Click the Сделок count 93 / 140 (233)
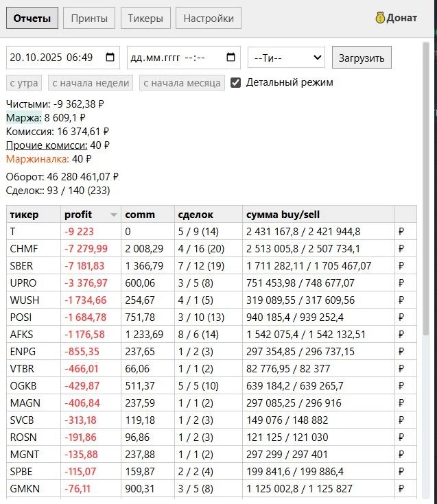Image resolution: width=437 pixels, height=504 pixels. pos(78,191)
